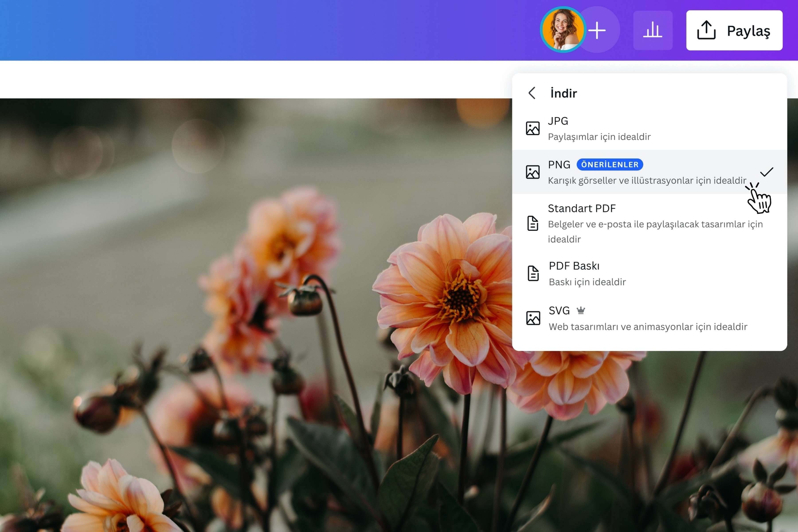Choose the PNG format option

coord(649,172)
